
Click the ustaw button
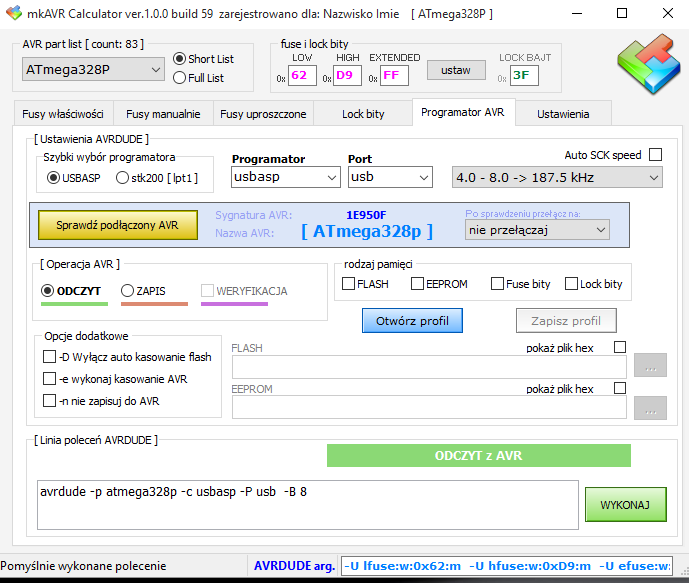[x=456, y=70]
